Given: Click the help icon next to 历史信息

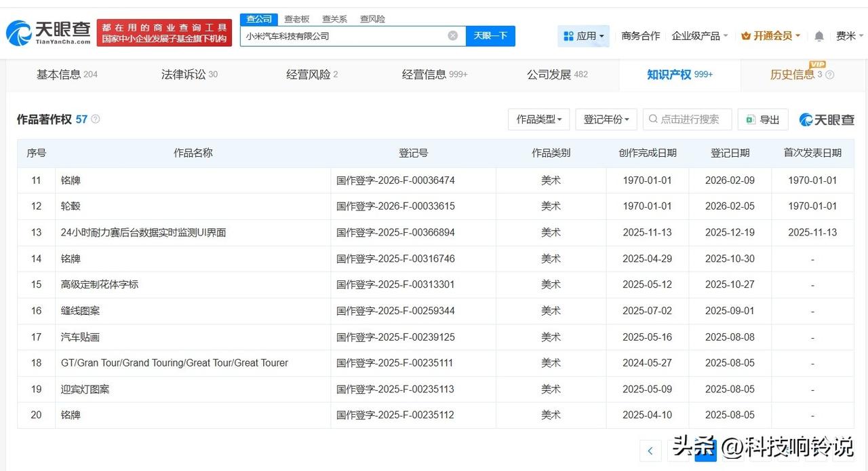Looking at the screenshot, I should click(x=830, y=75).
